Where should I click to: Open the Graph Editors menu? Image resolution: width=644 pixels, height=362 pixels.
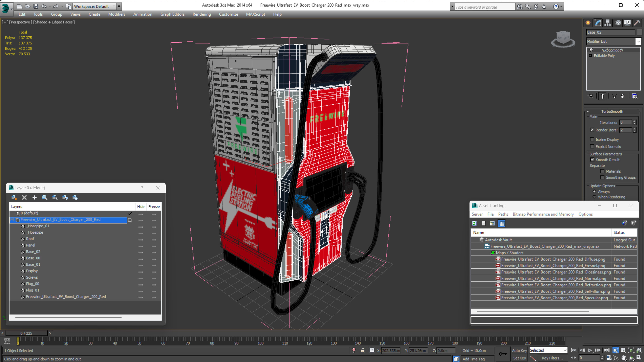point(172,14)
